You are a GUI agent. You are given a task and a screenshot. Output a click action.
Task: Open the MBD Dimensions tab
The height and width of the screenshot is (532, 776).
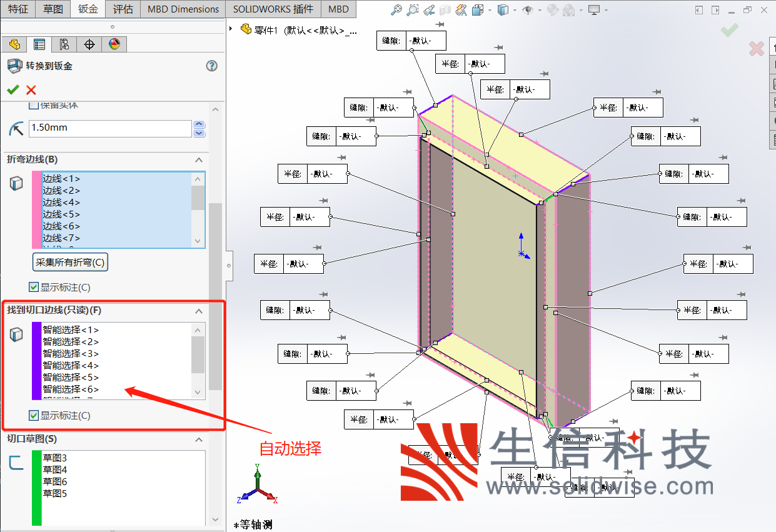[x=183, y=9]
